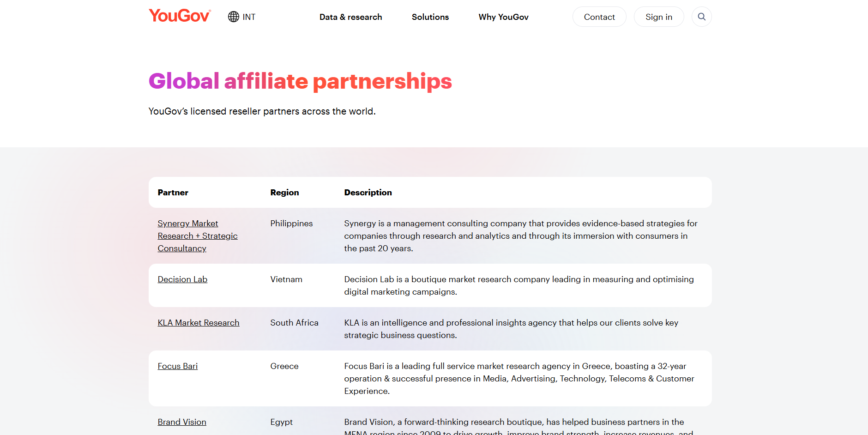Click the globe region icon
The image size is (868, 435).
click(234, 17)
